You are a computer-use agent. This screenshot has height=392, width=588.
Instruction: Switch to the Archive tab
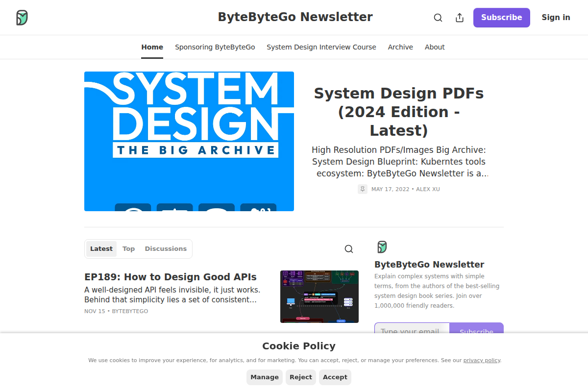400,47
